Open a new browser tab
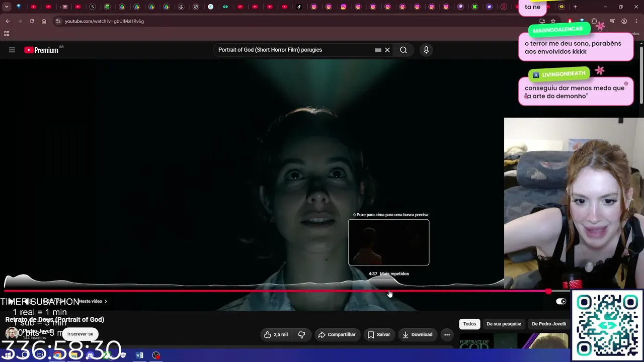Screen dimensions: 644x362 (575, 7)
